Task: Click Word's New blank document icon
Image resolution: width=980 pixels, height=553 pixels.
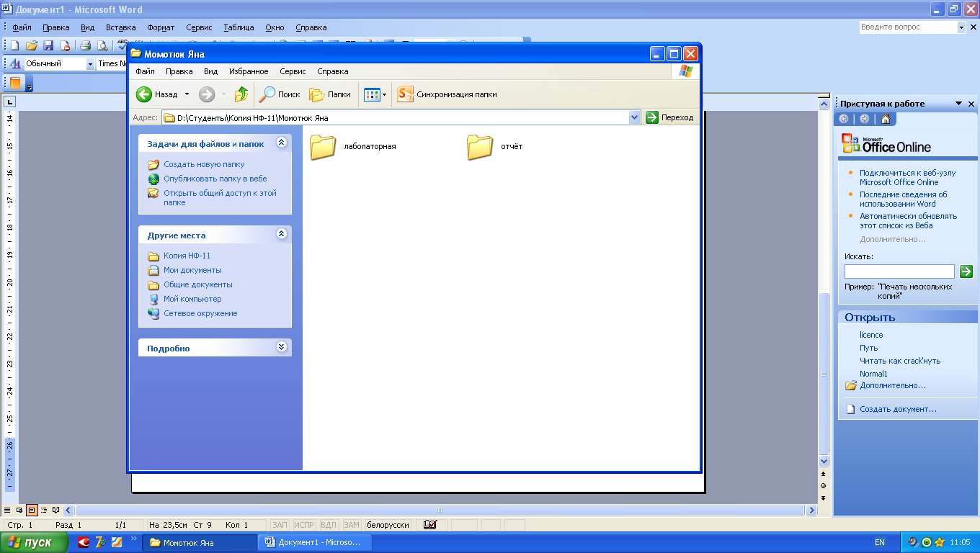Action: (x=14, y=45)
